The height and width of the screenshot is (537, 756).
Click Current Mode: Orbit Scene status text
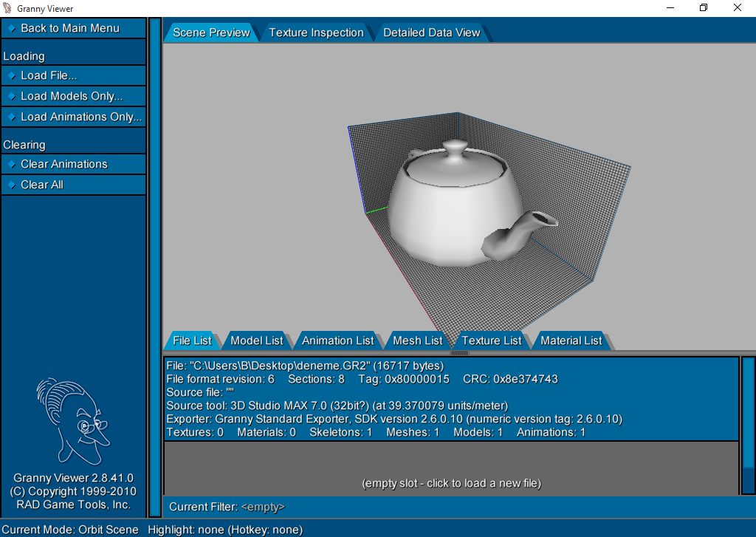pyautogui.click(x=70, y=530)
